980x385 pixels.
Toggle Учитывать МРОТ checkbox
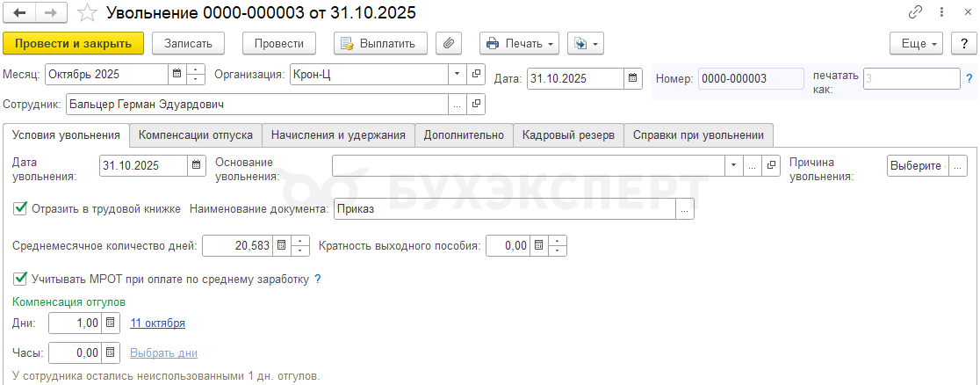[x=20, y=279]
